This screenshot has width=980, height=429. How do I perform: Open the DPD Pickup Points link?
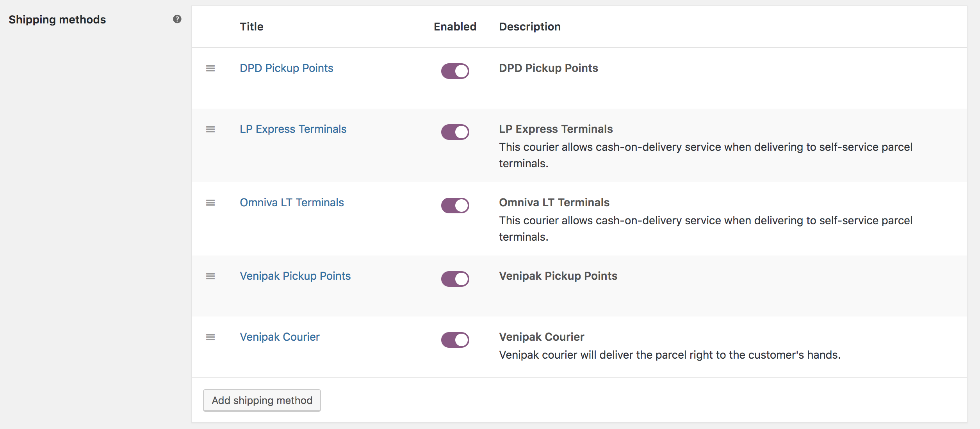click(x=286, y=68)
